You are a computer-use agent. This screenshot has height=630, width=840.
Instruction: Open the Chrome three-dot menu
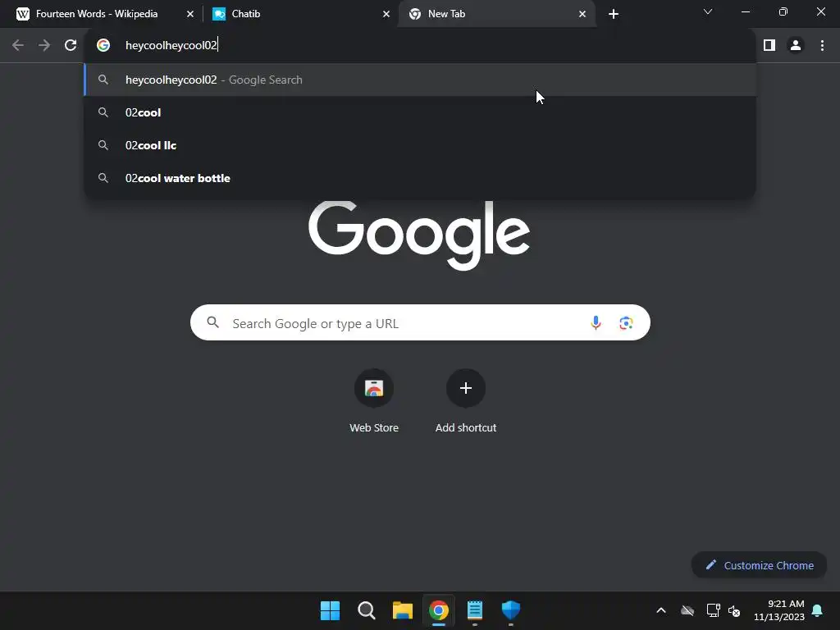pos(822,45)
